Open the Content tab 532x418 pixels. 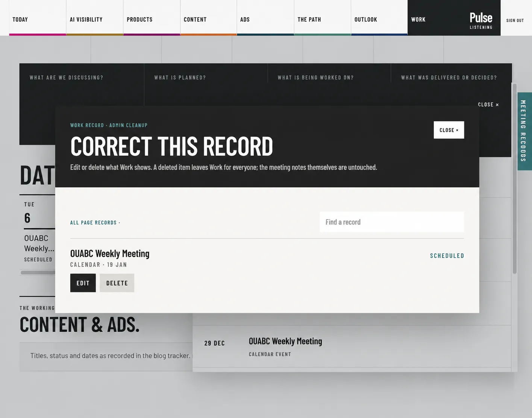tap(209, 18)
